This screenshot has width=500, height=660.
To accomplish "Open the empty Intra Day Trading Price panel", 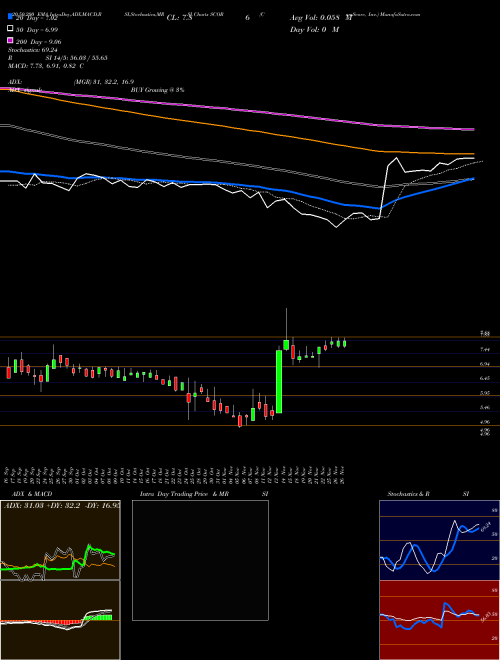I will coord(200,560).
